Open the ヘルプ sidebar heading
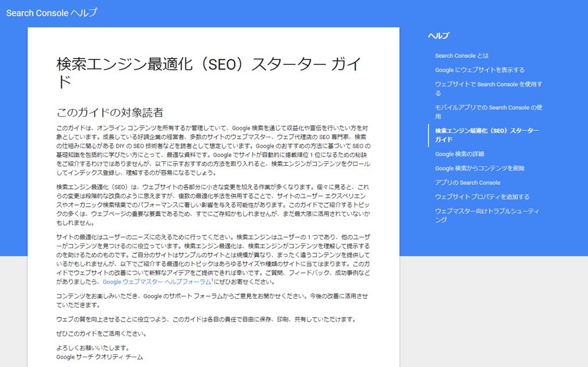The width and height of the screenshot is (588, 367). tap(439, 36)
